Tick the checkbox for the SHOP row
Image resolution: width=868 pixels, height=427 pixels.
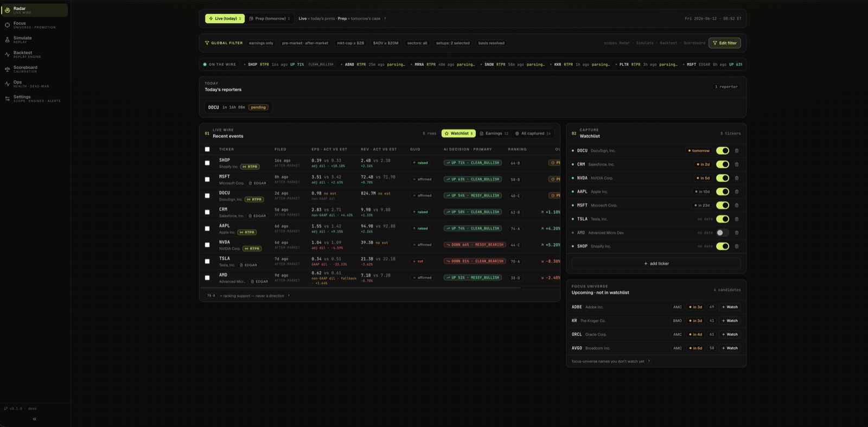[x=207, y=163]
